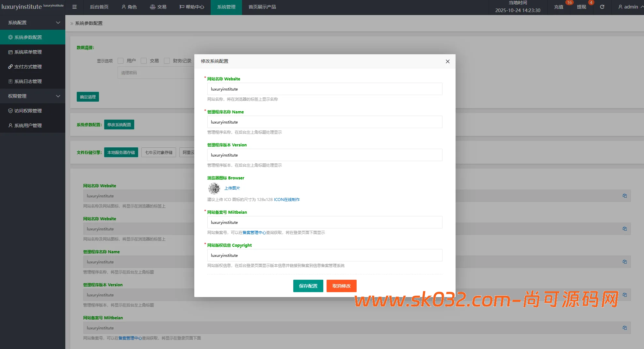Enable the 用户 checkbox

tap(121, 61)
